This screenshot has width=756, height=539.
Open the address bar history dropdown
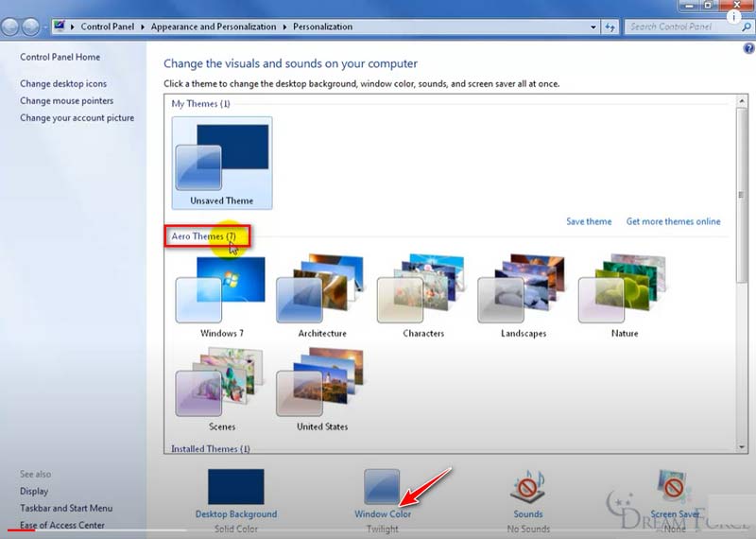[593, 27]
